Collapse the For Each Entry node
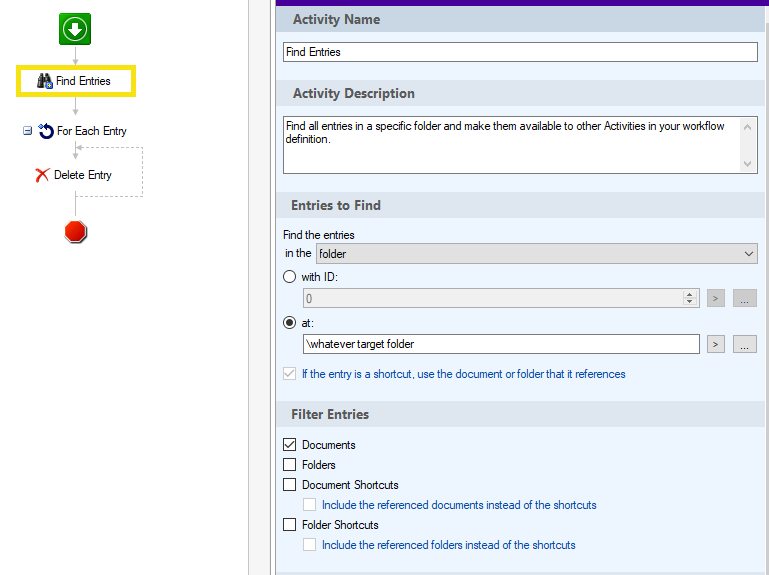This screenshot has width=769, height=575. [27, 131]
